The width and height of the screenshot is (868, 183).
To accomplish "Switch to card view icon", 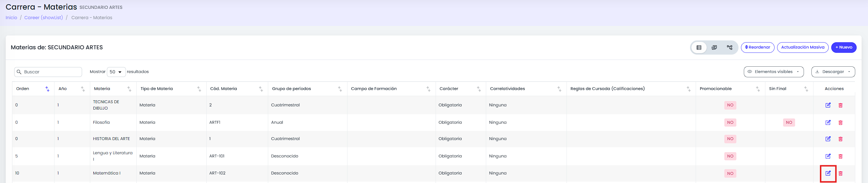I will 714,48.
